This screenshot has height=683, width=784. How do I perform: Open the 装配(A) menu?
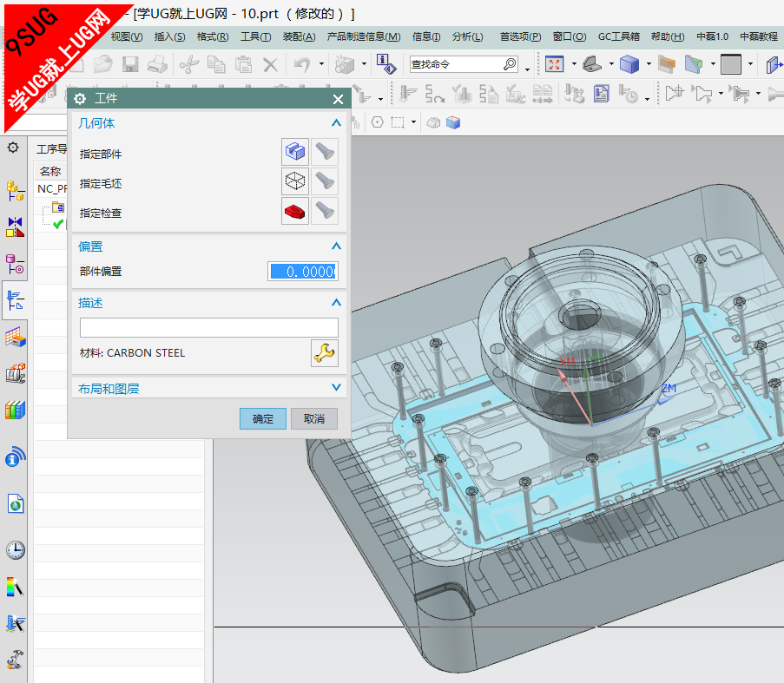click(299, 37)
